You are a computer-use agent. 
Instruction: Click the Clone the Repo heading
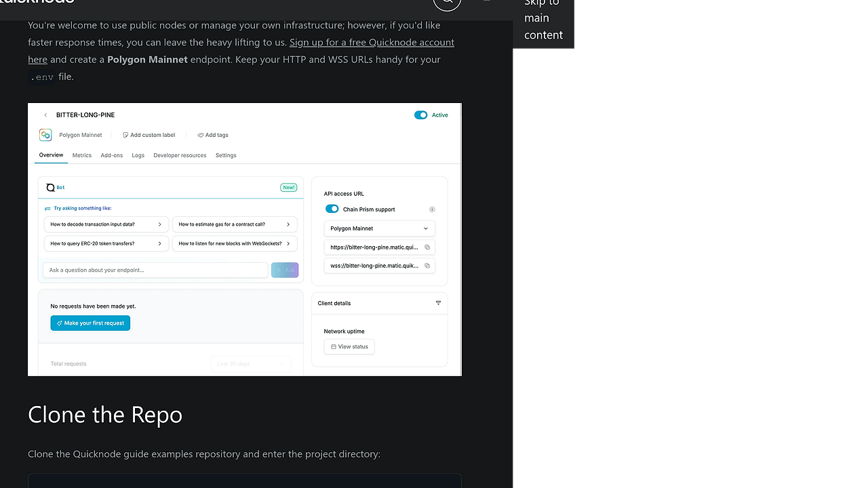click(x=105, y=414)
